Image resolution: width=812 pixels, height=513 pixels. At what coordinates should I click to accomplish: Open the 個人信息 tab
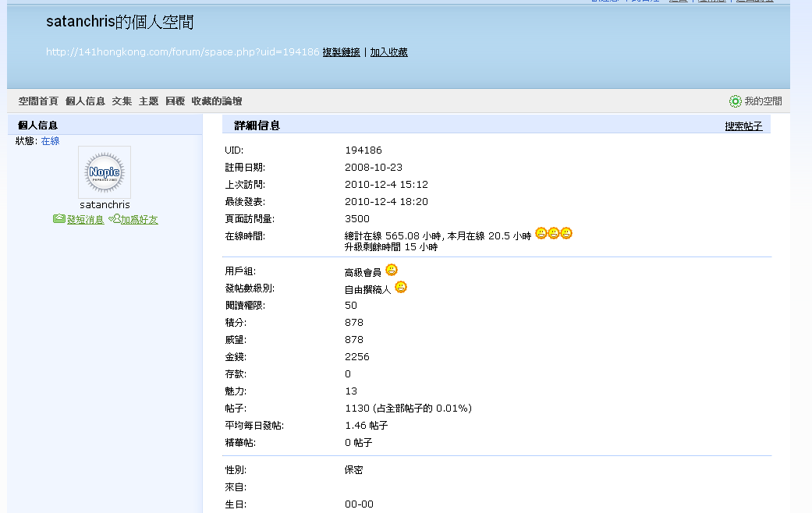(x=85, y=101)
